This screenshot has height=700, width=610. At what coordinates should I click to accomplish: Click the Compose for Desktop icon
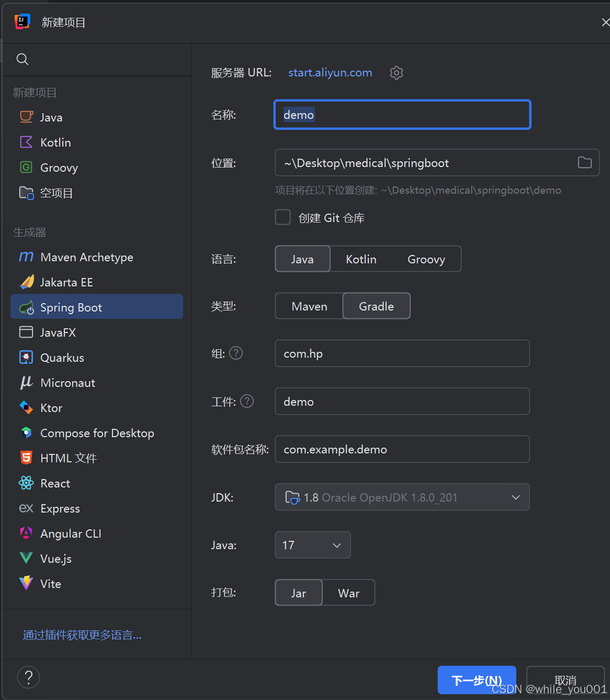pos(26,433)
